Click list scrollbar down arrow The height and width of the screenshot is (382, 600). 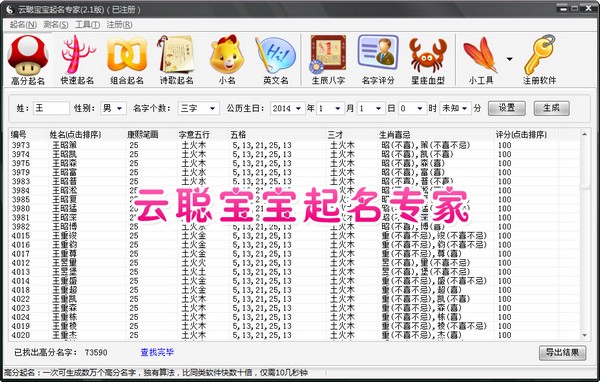[x=584, y=336]
